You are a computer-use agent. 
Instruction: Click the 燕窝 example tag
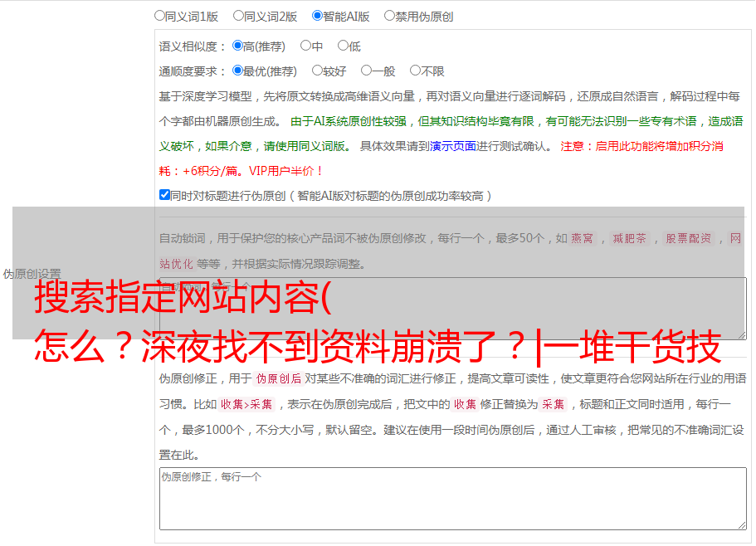point(582,238)
